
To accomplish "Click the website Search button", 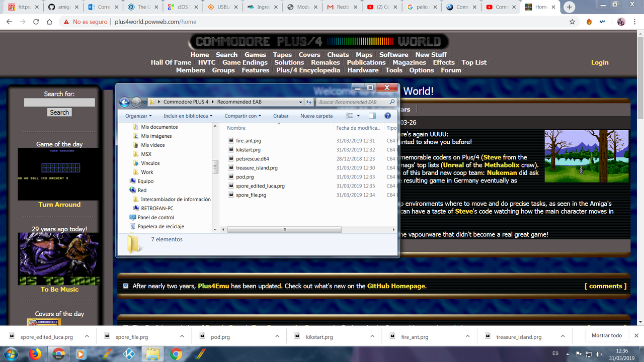I will [x=59, y=113].
